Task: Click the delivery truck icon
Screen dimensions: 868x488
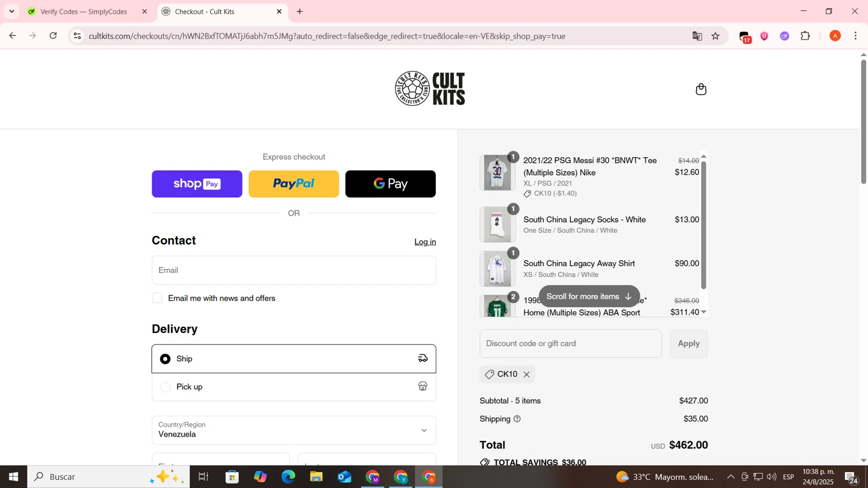Action: click(x=423, y=358)
